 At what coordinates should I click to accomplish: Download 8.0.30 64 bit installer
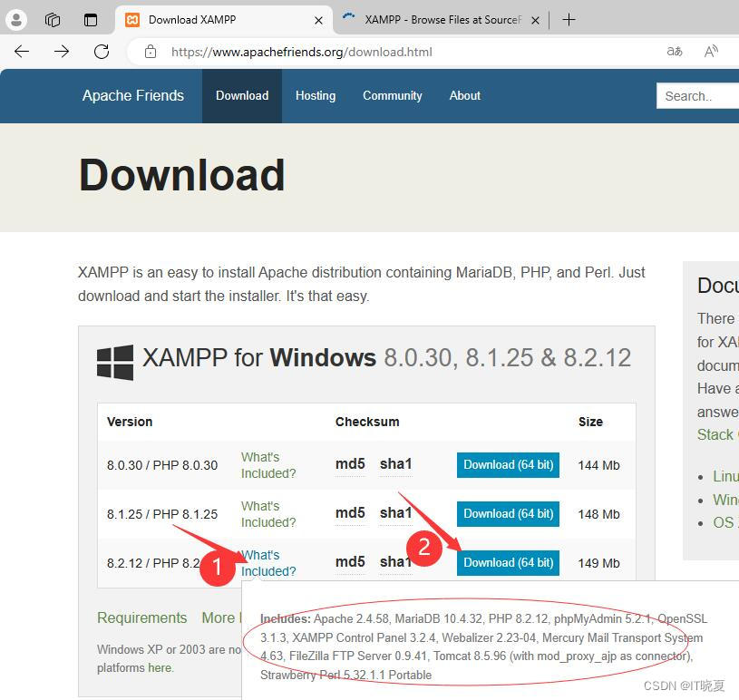pos(508,465)
